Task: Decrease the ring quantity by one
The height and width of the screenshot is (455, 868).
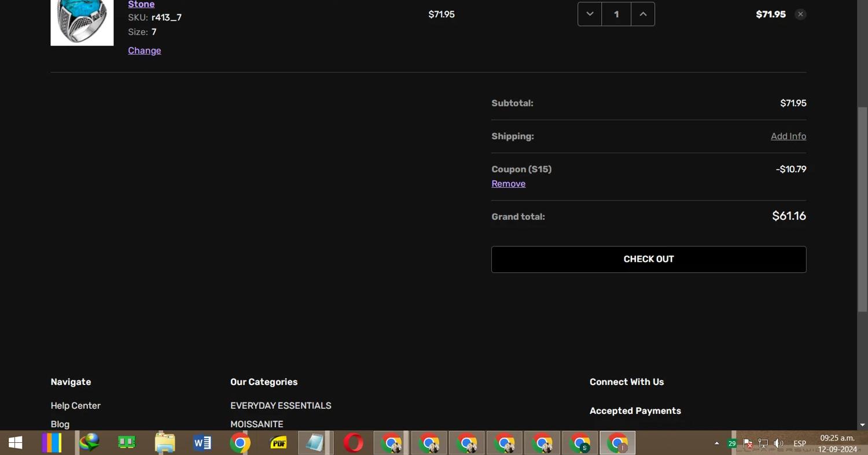Action: click(590, 14)
